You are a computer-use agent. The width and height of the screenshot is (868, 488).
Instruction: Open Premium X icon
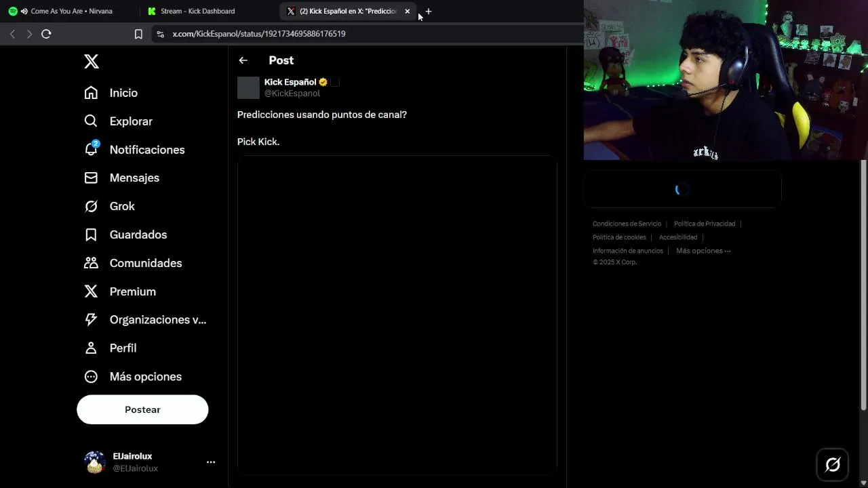click(x=91, y=291)
